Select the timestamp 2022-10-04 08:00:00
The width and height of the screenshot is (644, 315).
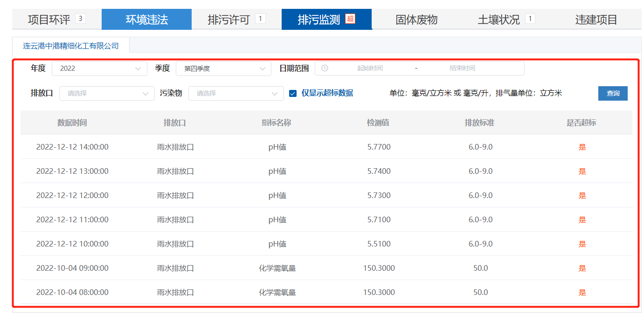[x=72, y=293]
